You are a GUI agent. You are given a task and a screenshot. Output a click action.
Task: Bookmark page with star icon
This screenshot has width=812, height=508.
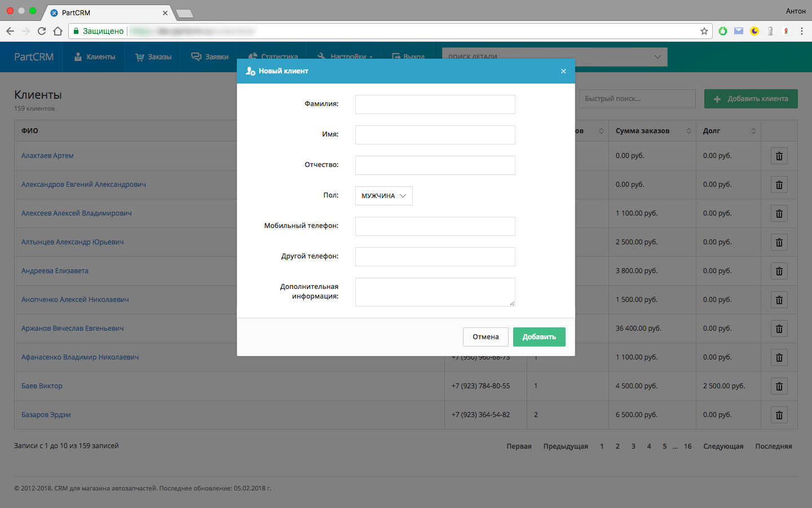click(704, 31)
